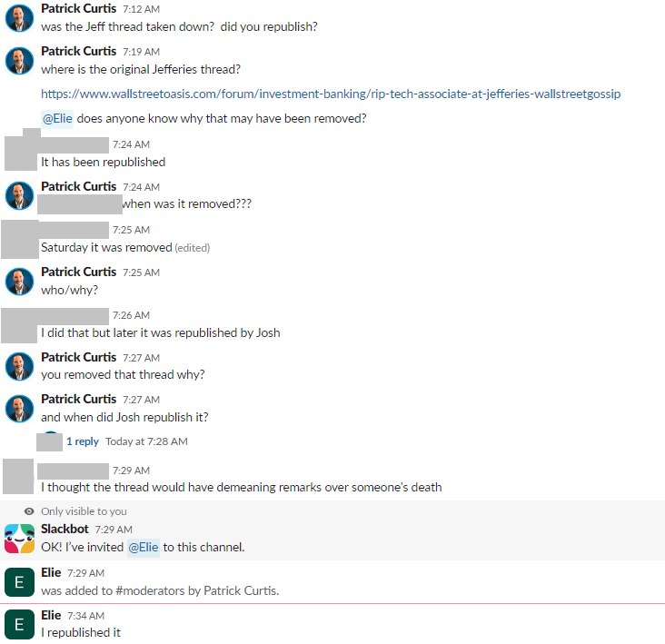665x644 pixels.
Task: Click the small replier avatar beside '1 reply'
Action: click(51, 441)
